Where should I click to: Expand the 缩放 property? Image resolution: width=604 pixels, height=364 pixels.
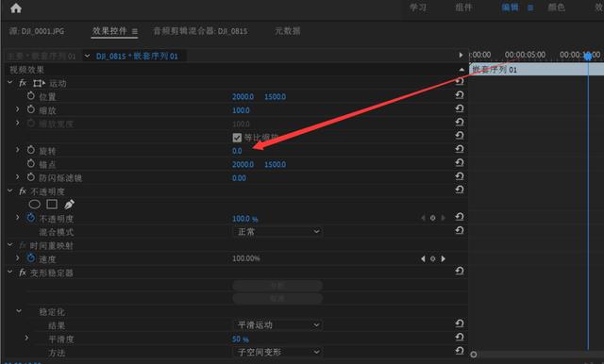coord(17,109)
